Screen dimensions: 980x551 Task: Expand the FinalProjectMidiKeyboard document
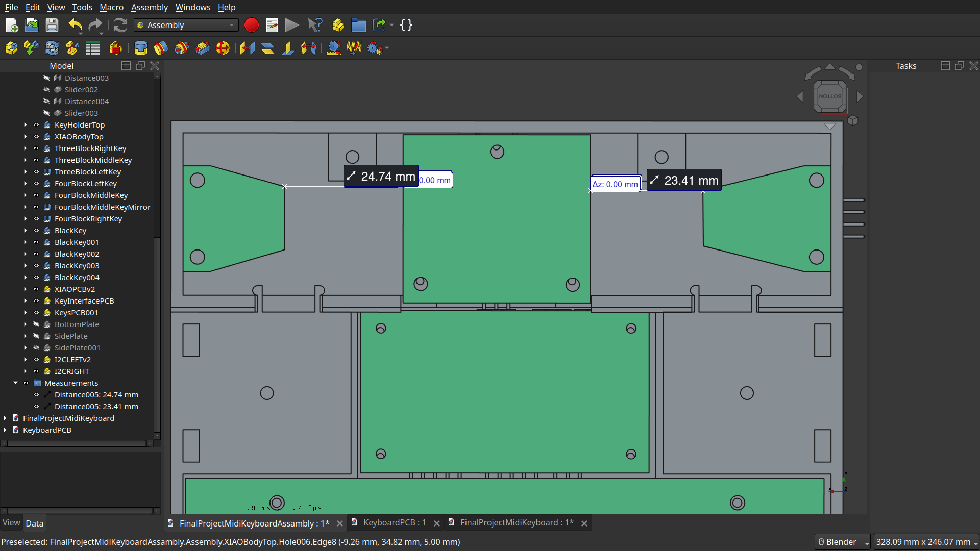coord(5,418)
